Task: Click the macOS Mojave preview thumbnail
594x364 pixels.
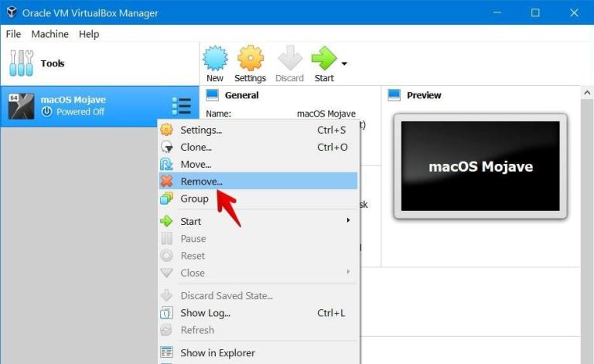Action: 480,166
